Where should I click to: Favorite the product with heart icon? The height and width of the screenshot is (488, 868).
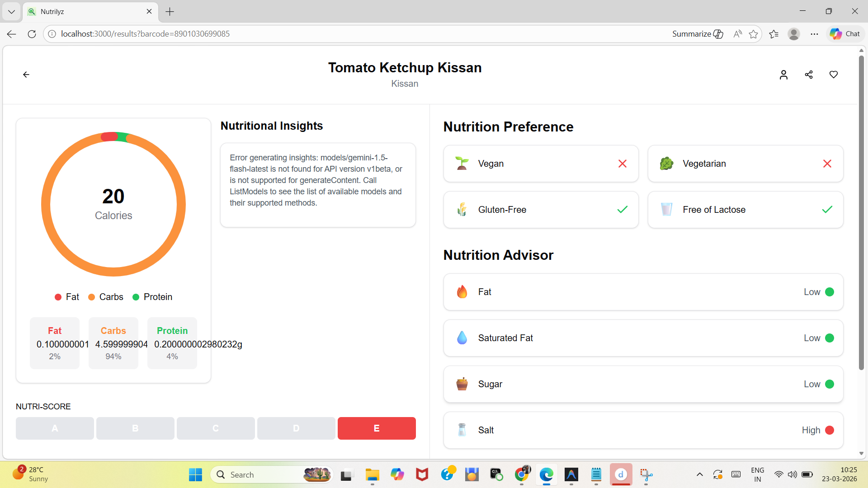(834, 75)
